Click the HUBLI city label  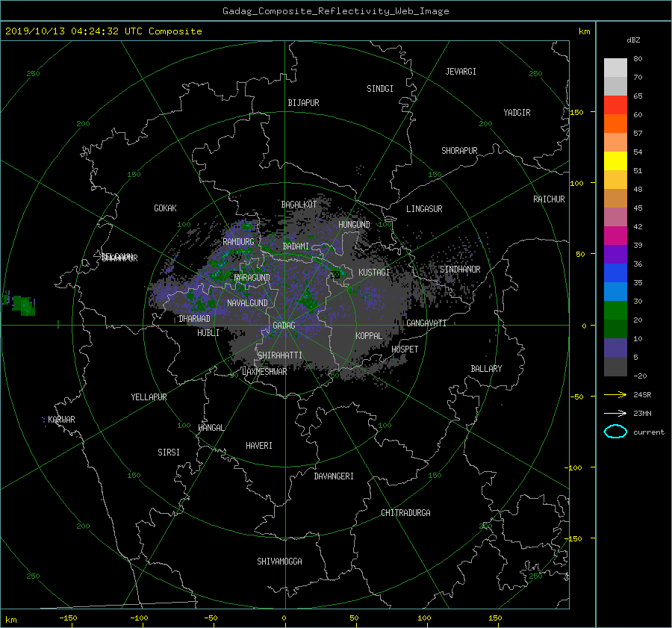208,332
